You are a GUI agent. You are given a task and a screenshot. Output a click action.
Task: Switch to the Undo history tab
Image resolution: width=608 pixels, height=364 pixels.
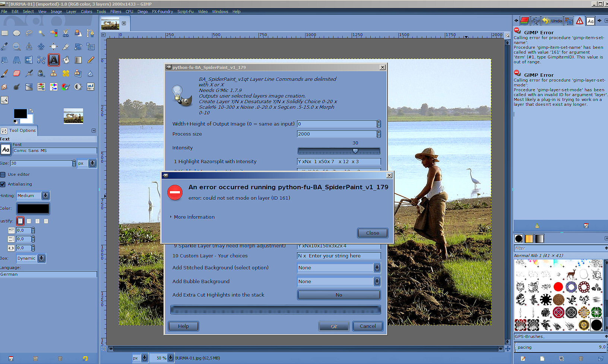pyautogui.click(x=552, y=21)
